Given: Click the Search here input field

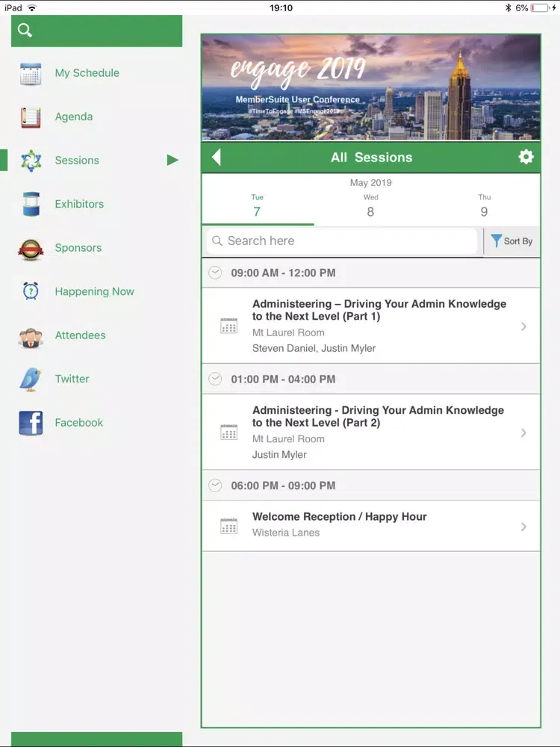Looking at the screenshot, I should click(342, 241).
